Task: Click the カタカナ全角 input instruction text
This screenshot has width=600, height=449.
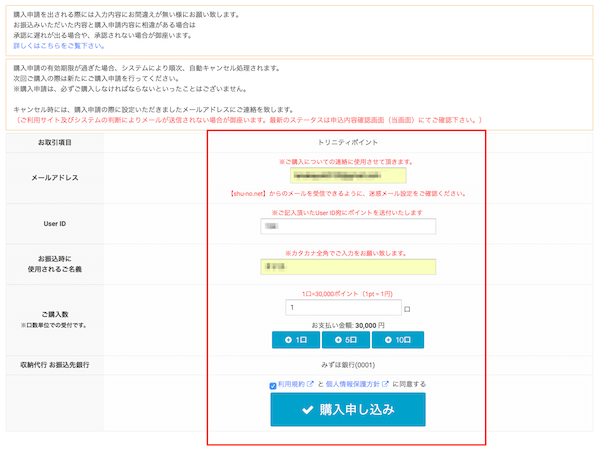Action: pyautogui.click(x=346, y=253)
